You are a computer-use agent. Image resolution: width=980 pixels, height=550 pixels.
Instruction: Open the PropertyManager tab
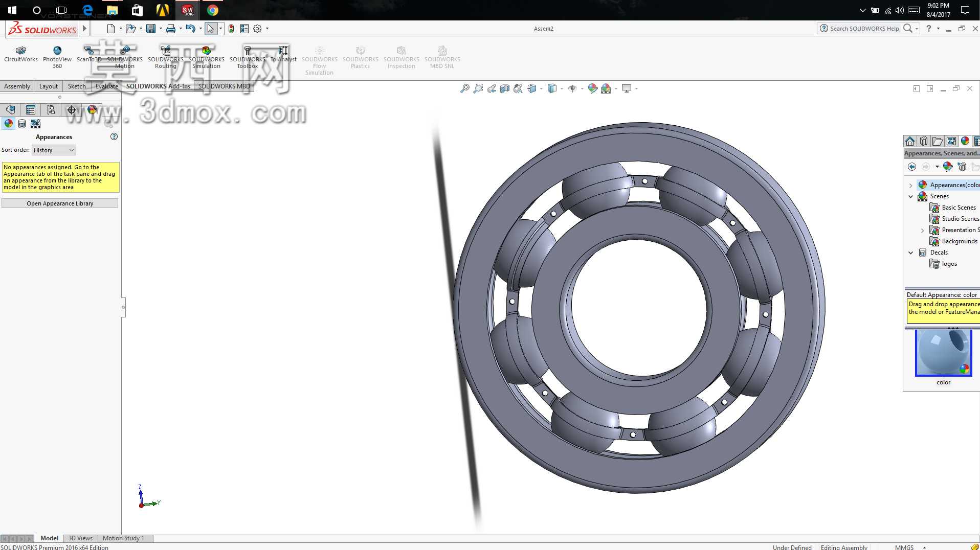31,110
